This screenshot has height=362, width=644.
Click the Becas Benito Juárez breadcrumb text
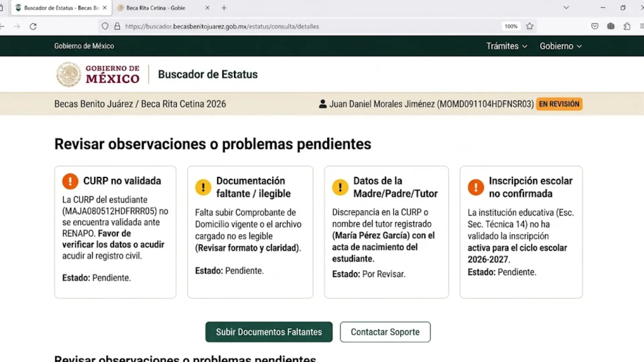click(x=94, y=104)
